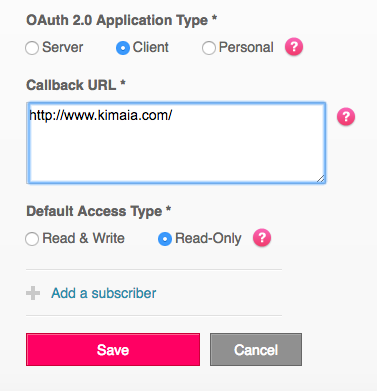
Task: Enable the Read & Write access radio
Action: pyautogui.click(x=32, y=239)
